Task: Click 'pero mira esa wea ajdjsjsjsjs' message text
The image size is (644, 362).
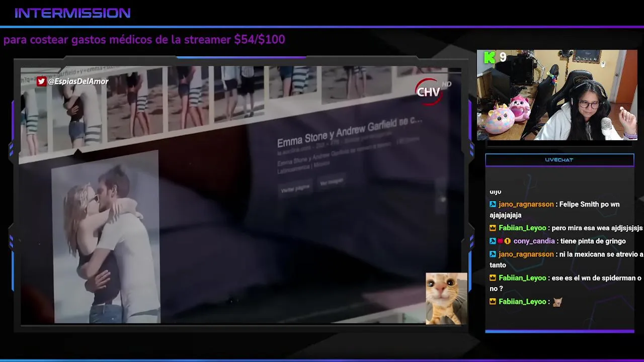Action: (597, 228)
